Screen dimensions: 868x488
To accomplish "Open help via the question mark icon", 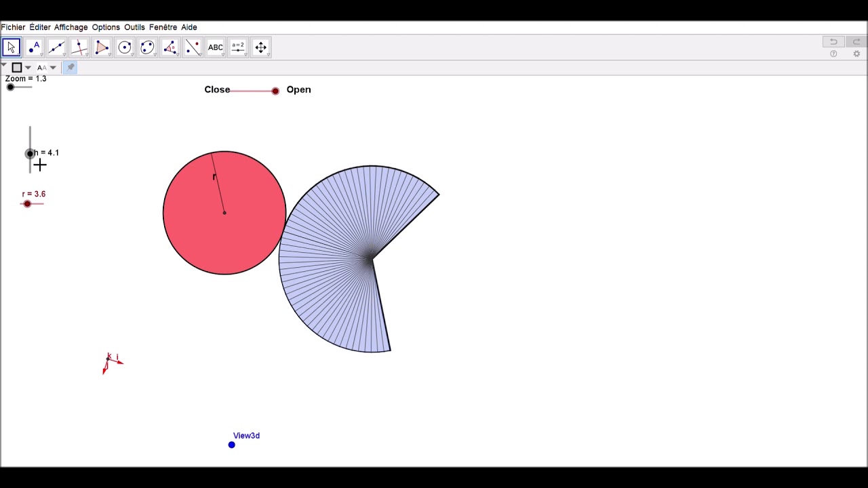I will tap(833, 54).
